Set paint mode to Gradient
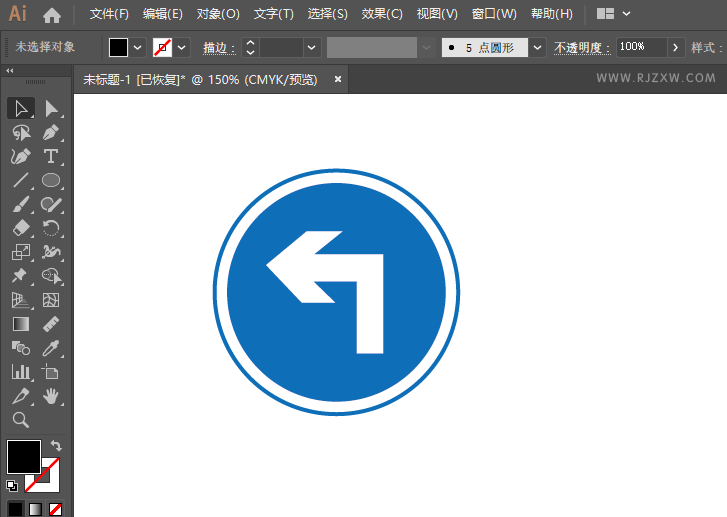The height and width of the screenshot is (517, 727). tap(35, 509)
